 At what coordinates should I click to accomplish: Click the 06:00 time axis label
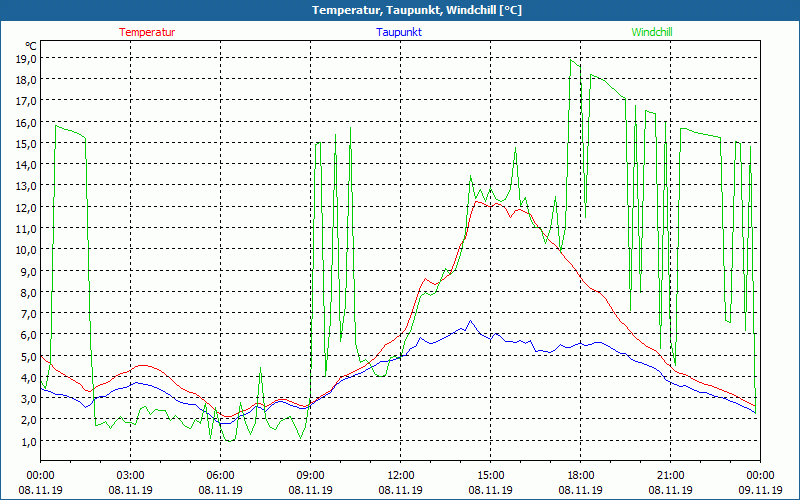coord(220,476)
